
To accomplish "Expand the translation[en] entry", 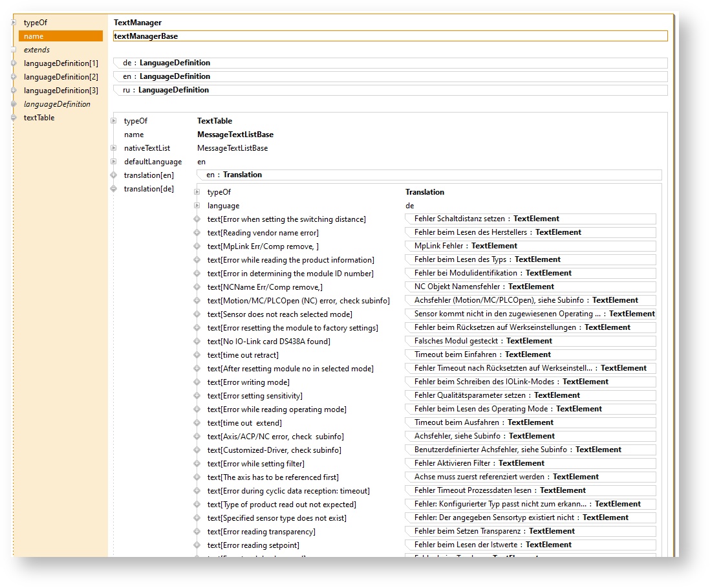I will [x=113, y=175].
